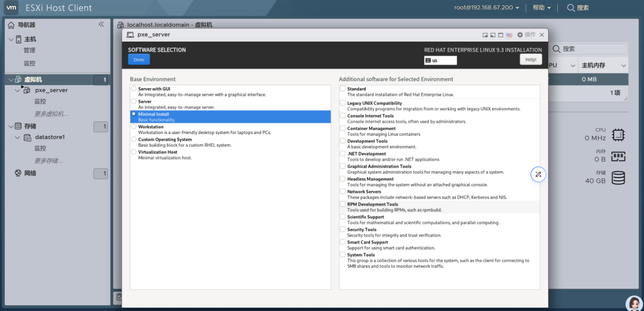Click the VMware vm logo icon
The height and width of the screenshot is (311, 644).
click(11, 8)
